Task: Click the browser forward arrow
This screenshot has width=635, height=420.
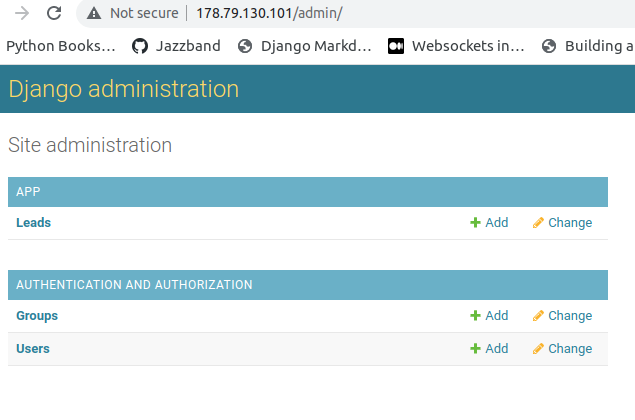Action: (22, 13)
